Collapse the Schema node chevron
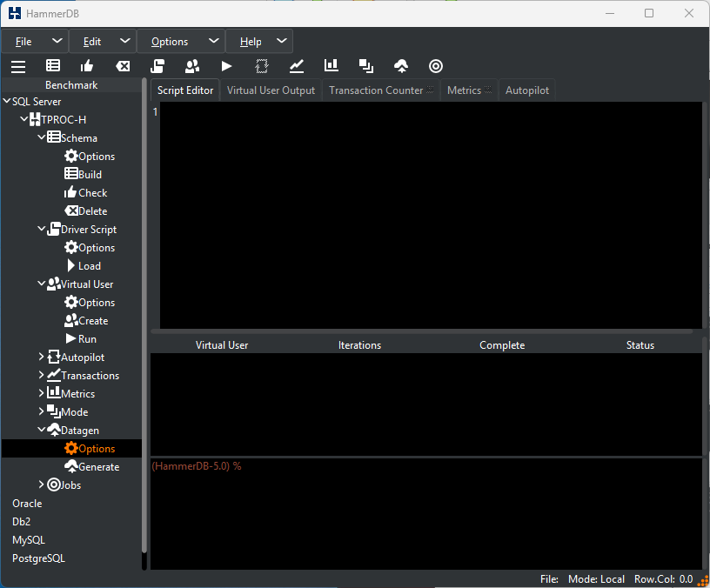Image resolution: width=710 pixels, height=588 pixels. pos(41,137)
